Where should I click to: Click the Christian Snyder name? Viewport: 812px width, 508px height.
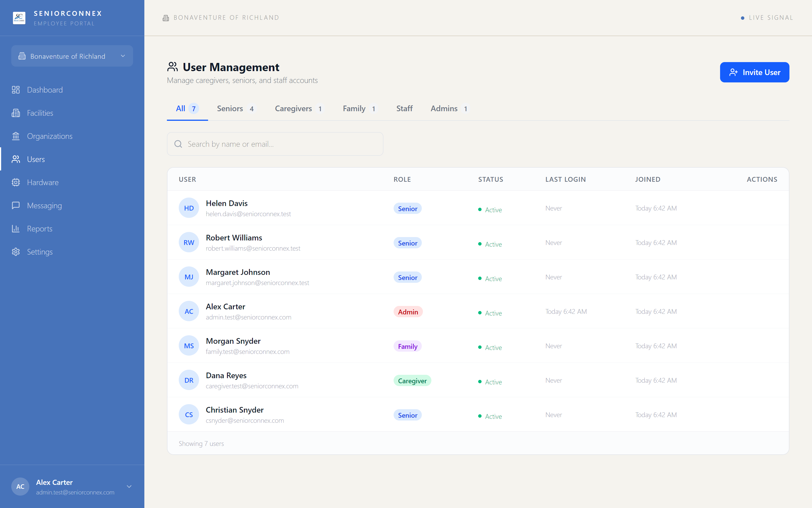235,410
